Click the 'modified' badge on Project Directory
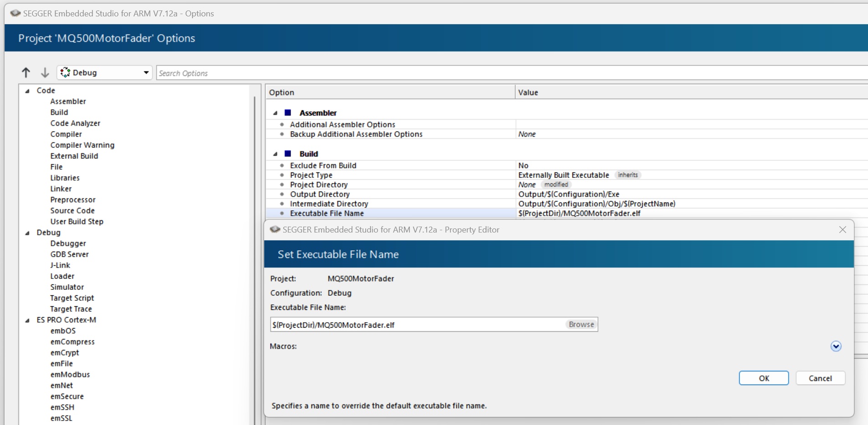Viewport: 868px width, 425px height. click(556, 184)
